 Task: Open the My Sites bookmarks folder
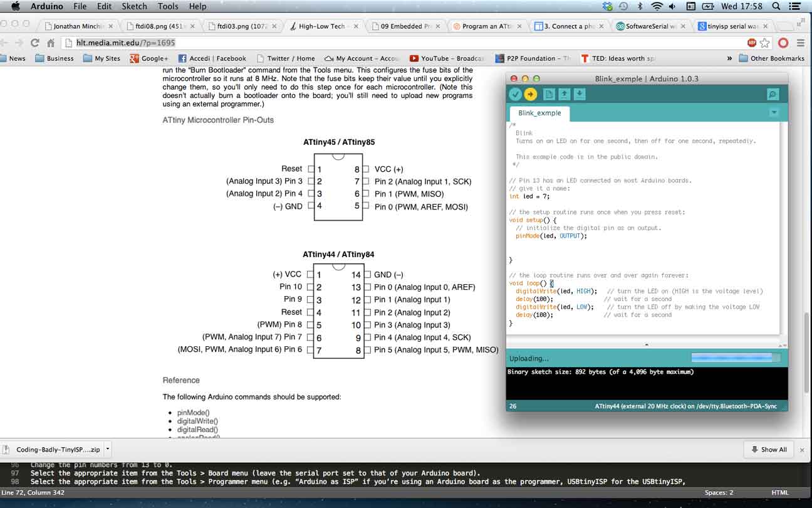pyautogui.click(x=101, y=58)
